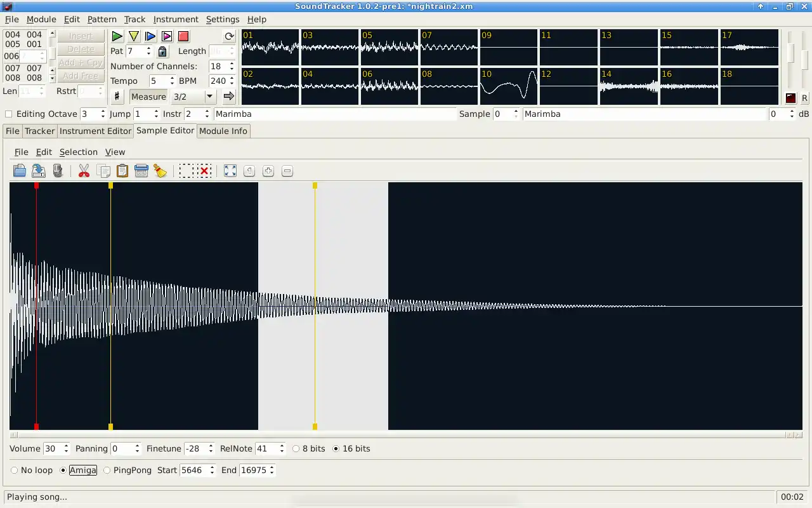Screen dimensions: 812x508
Task: Select the PingPong loop radio button
Action: pos(107,471)
